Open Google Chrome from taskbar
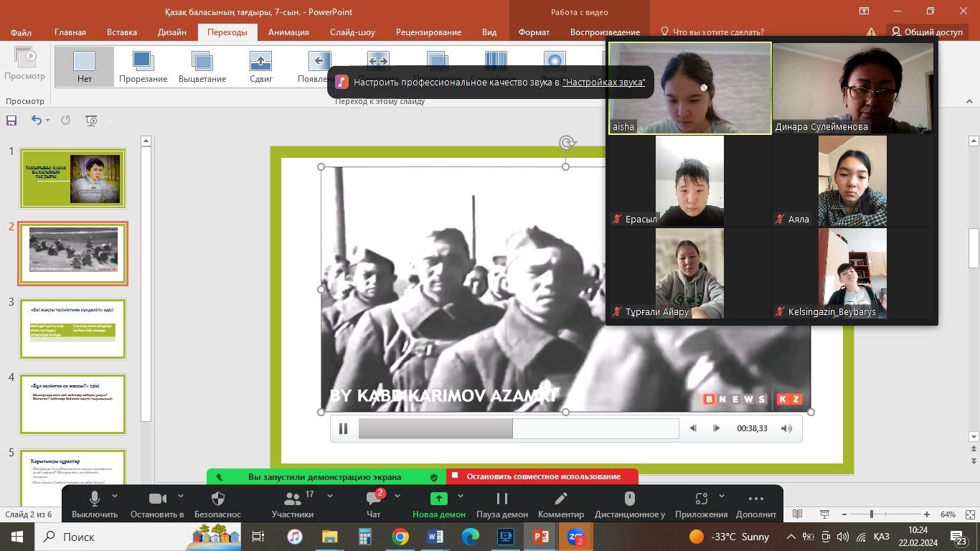Screen dimensions: 980x551 pos(400,537)
